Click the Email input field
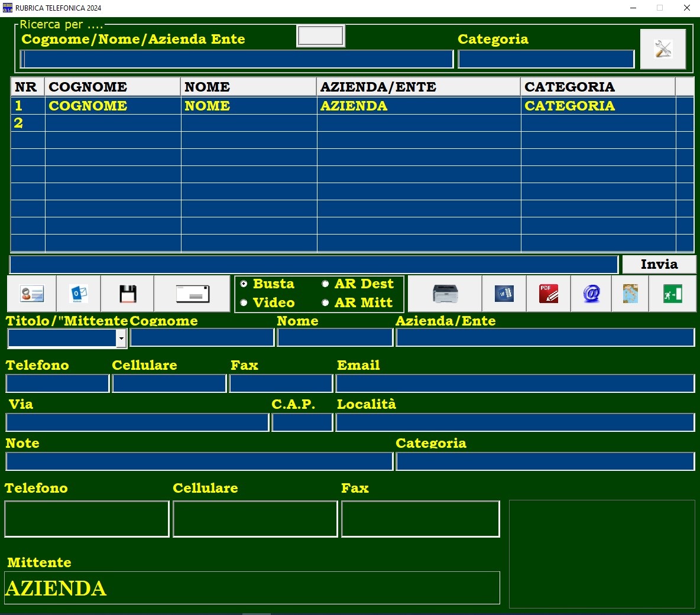700x615 pixels. [x=515, y=383]
